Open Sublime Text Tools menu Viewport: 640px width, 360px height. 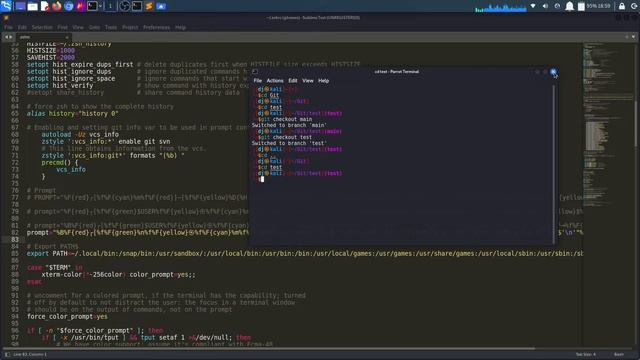pyautogui.click(x=111, y=27)
